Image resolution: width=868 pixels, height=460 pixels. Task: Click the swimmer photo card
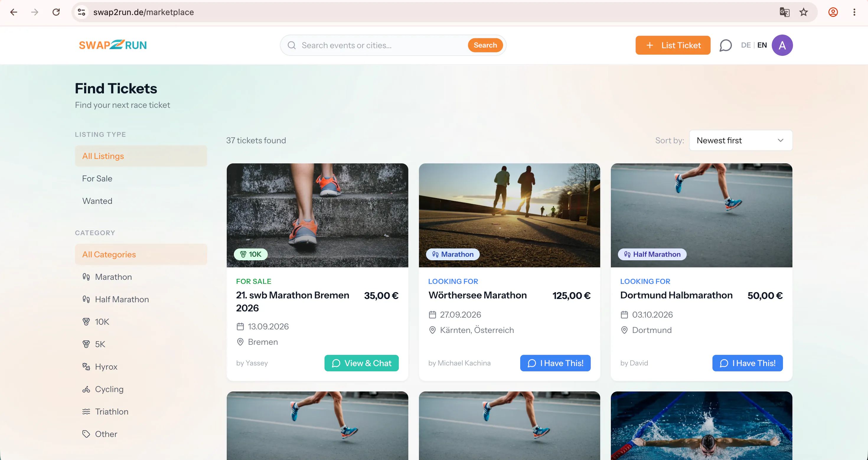701,426
